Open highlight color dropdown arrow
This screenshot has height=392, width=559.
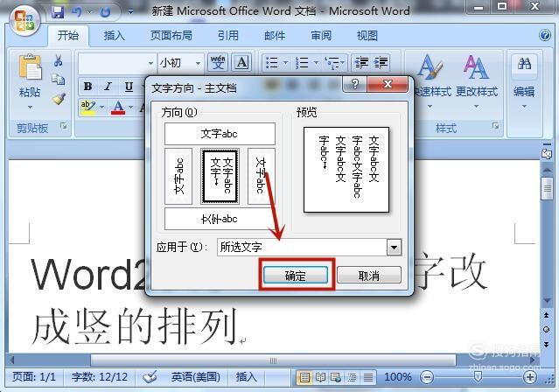point(101,107)
